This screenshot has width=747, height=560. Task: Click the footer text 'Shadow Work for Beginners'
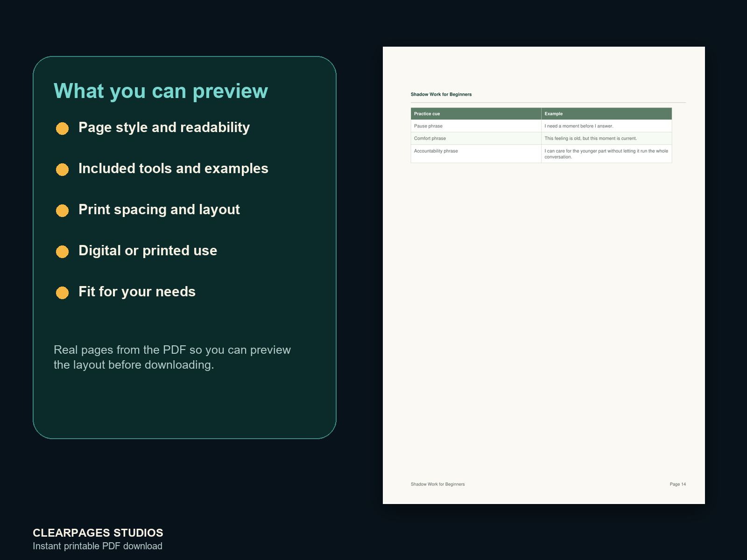click(437, 484)
